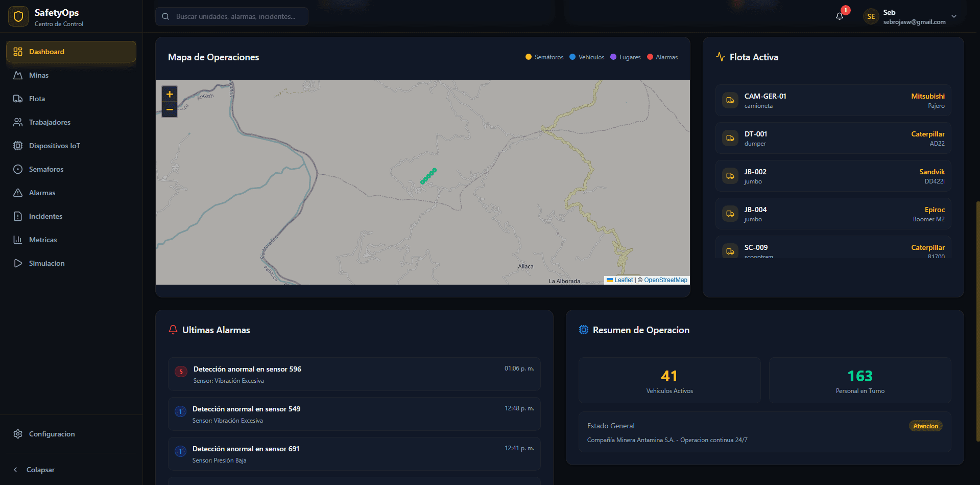The width and height of the screenshot is (980, 485).
Task: Expand the user account menu chevron
Action: [x=954, y=16]
